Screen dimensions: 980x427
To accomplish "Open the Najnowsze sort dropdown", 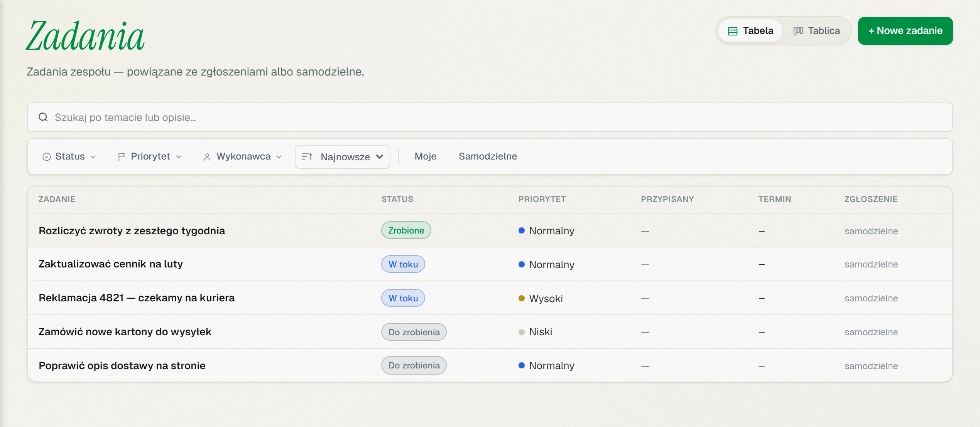I will (x=342, y=156).
